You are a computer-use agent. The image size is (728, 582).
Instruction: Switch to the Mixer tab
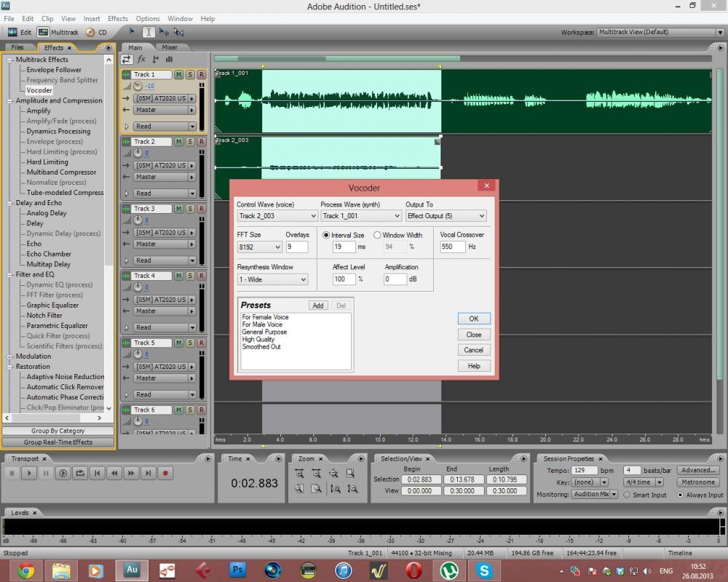click(x=170, y=47)
